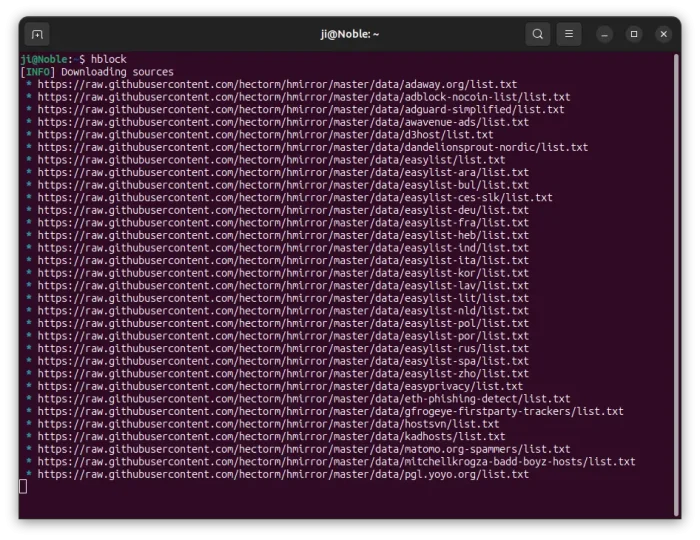The image size is (700, 540).
Task: Click the adblock-nocoin-list URL
Action: [304, 97]
